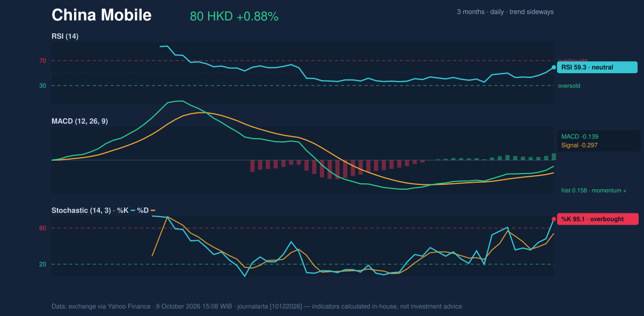This screenshot has width=644, height=316.
Task: Click the 'RSI 59.3 · neutral' badge
Action: click(597, 67)
